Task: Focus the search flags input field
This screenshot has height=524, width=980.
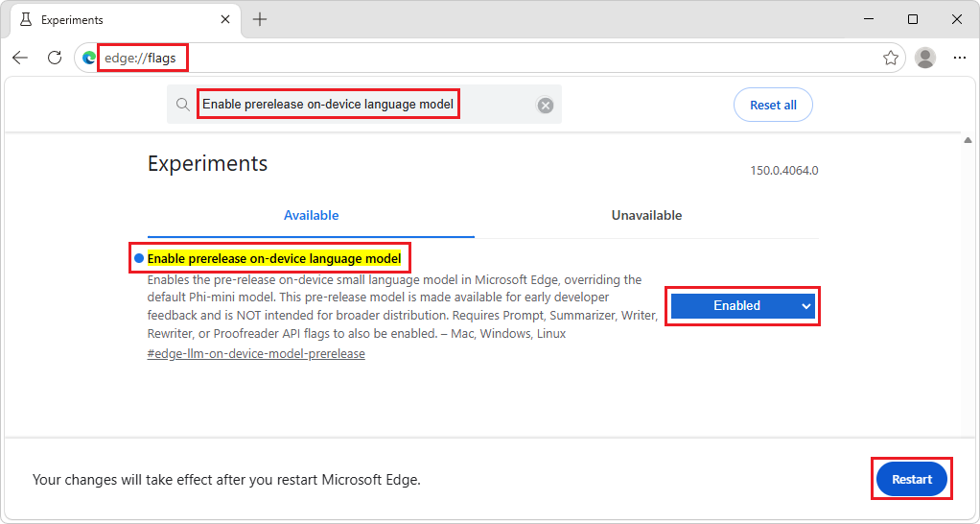Action: 365,105
